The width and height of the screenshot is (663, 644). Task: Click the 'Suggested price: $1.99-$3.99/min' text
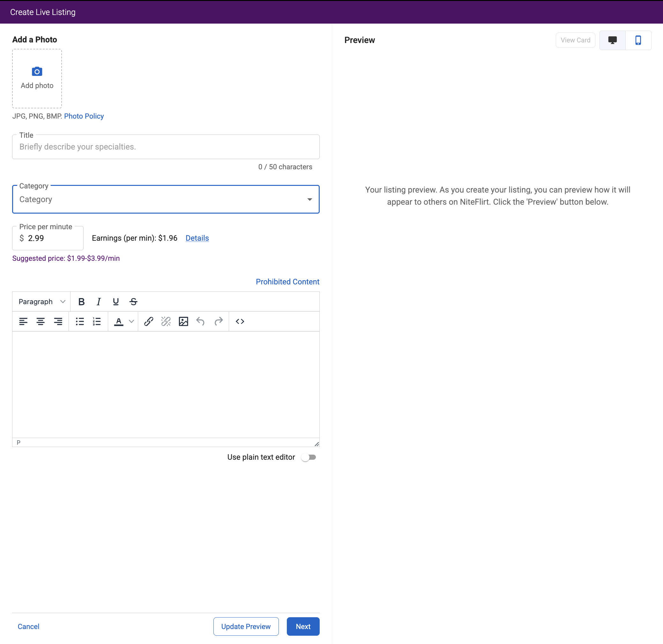tap(66, 259)
